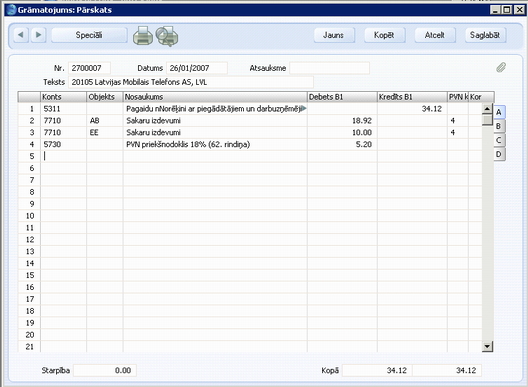Switch to the B flip tab
This screenshot has width=528, height=387.
499,126
